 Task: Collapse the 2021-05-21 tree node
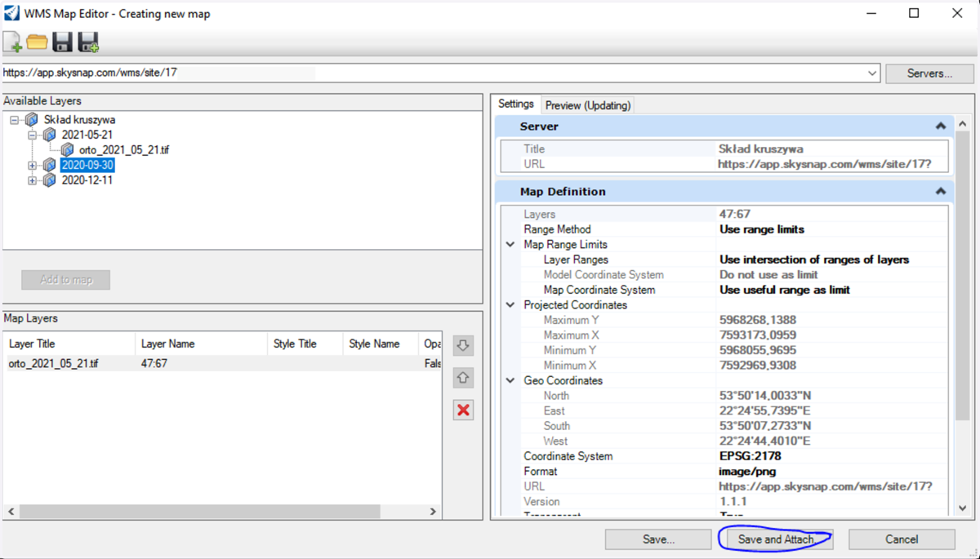(x=33, y=135)
